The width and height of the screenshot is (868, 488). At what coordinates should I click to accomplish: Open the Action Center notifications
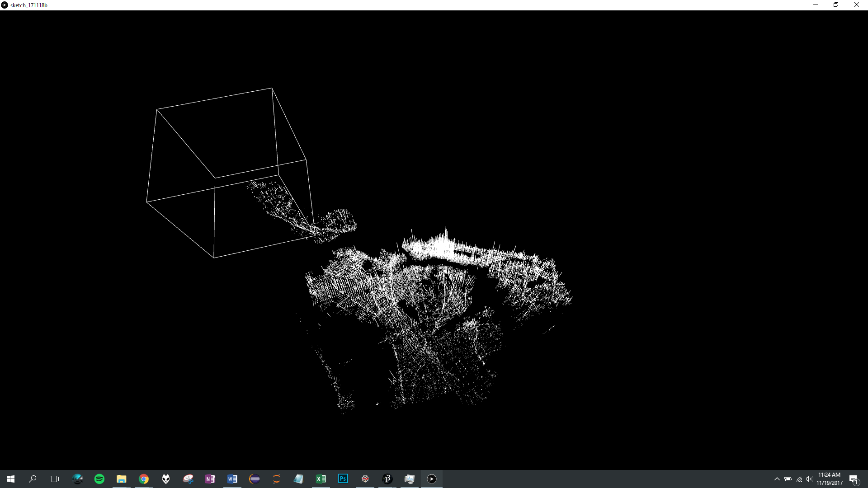pos(854,479)
